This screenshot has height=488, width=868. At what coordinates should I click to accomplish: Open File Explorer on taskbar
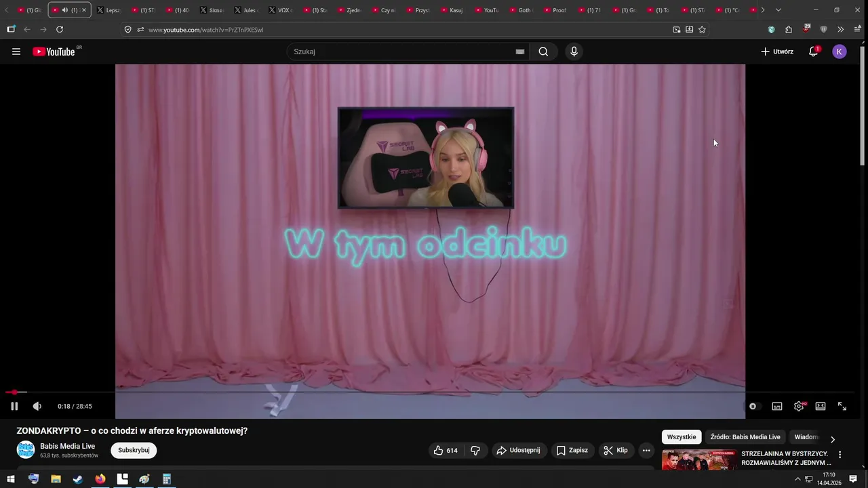[56, 479]
